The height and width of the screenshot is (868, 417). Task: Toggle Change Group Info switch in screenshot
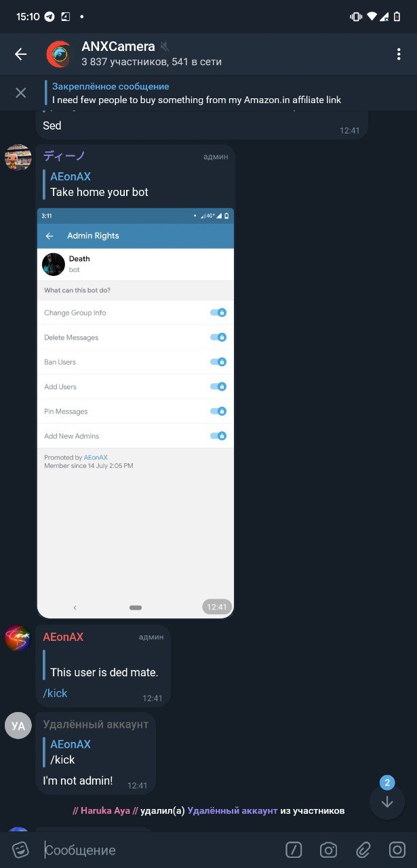(218, 313)
